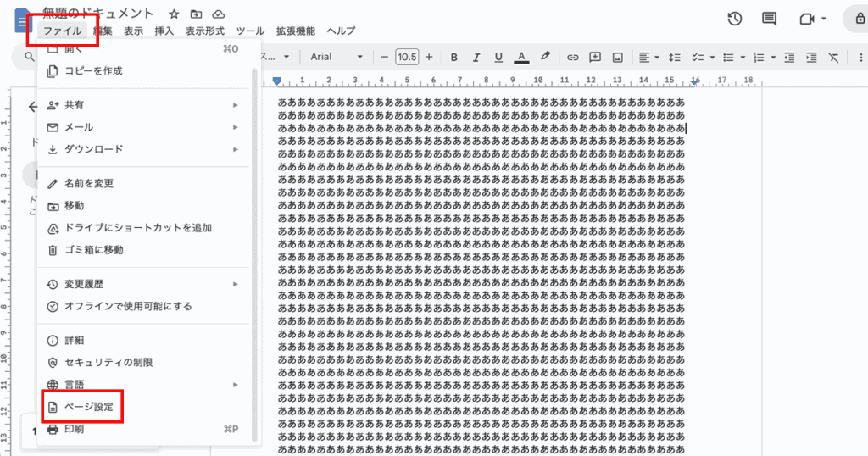Open the checklist options dropdown
This screenshot has height=456, width=868.
point(712,58)
